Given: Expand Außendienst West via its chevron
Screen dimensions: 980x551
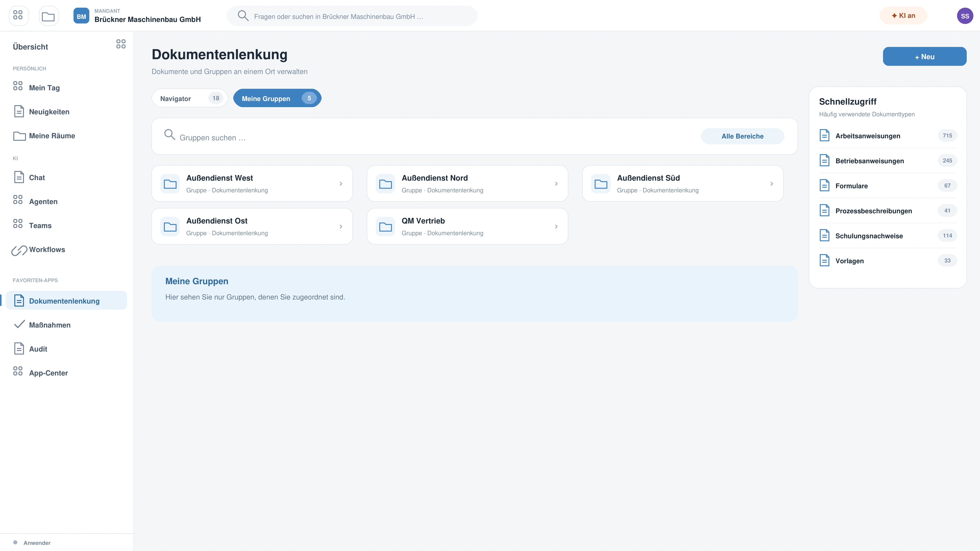Looking at the screenshot, I should click(x=341, y=184).
